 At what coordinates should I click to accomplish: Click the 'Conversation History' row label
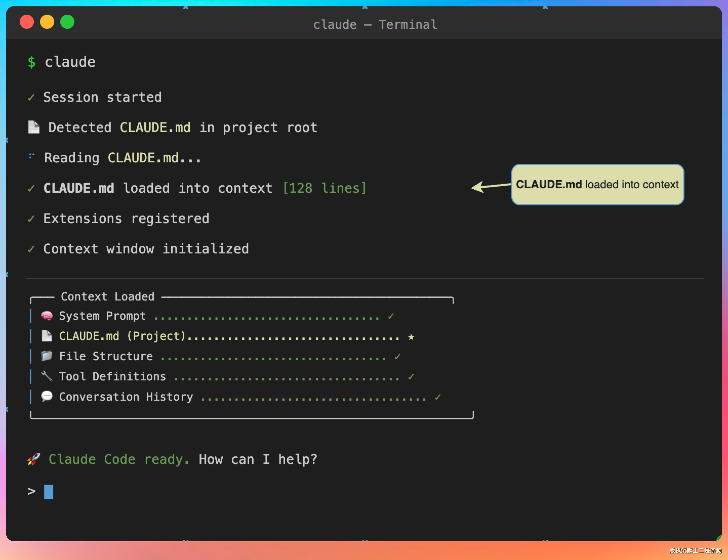126,397
